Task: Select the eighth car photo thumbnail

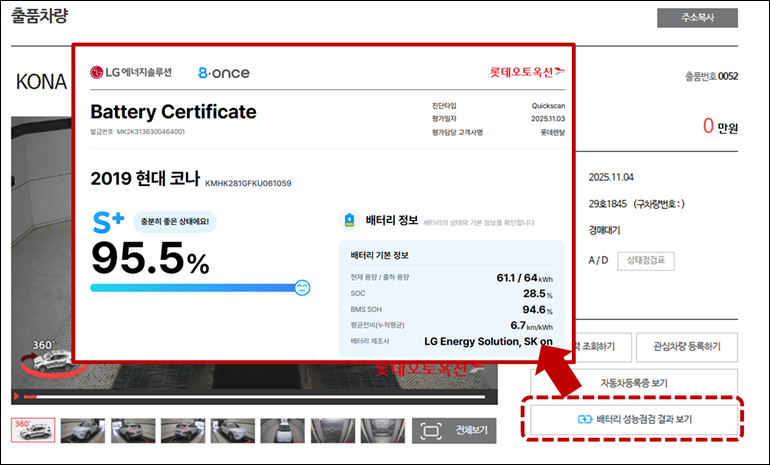Action: 383,430
